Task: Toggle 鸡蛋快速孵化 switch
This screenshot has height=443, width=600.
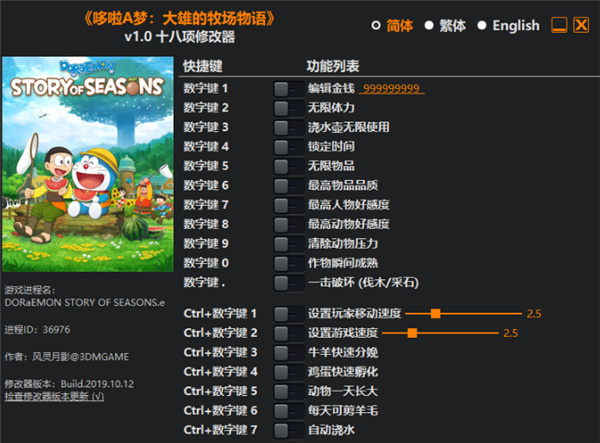Action: pyautogui.click(x=289, y=372)
